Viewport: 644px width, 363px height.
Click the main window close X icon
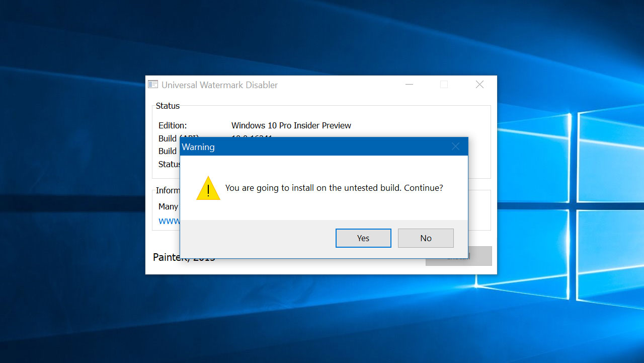pos(479,85)
